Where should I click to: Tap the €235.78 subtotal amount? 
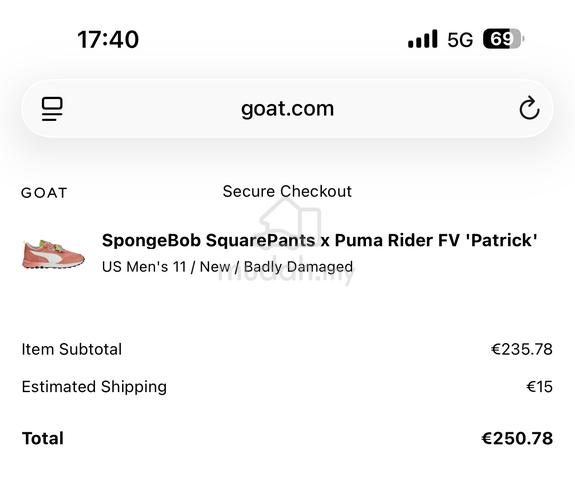tap(522, 349)
